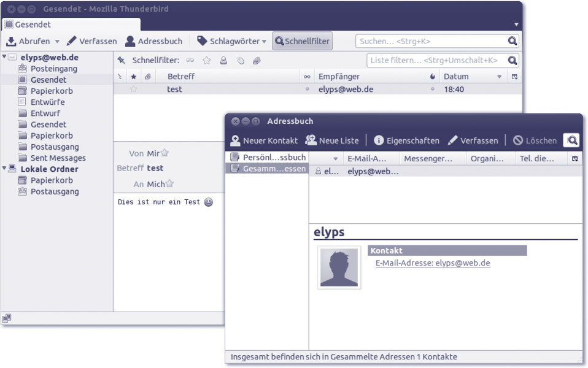Screen dimensions: 588x368
Task: Filter by attachment paperclip in Schnellfilter bar
Action: (257, 61)
